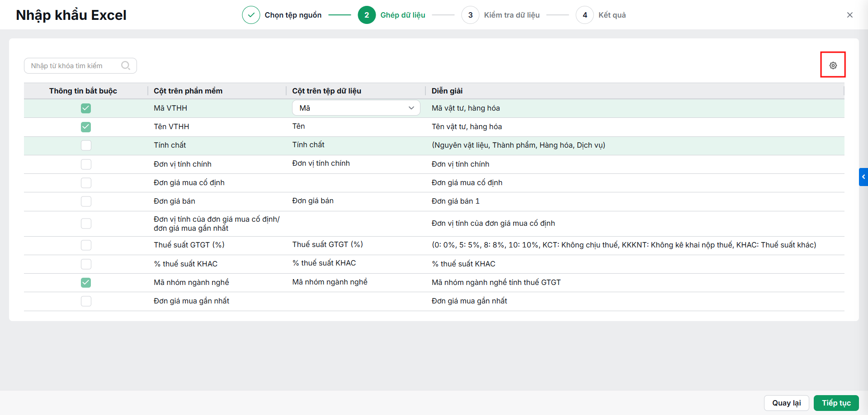This screenshot has height=415, width=868.
Task: Click the Cột trên phần mềm header
Action: point(188,91)
